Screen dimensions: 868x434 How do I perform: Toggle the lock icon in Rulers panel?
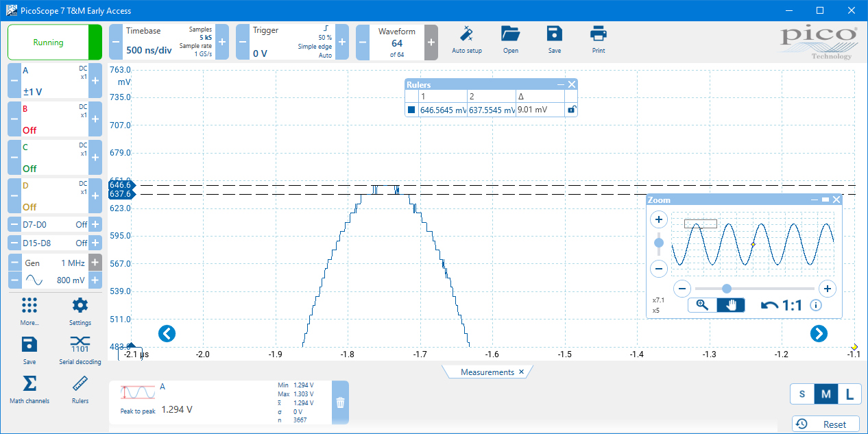tap(571, 110)
